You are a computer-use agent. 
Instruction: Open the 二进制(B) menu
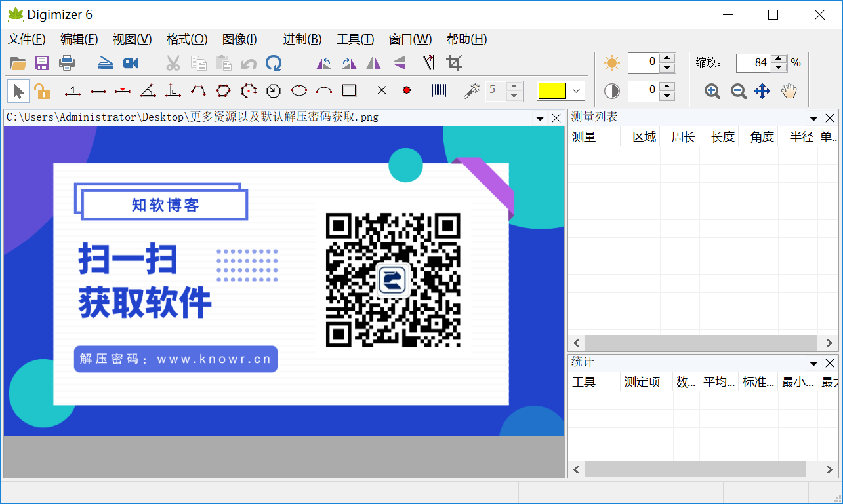297,39
